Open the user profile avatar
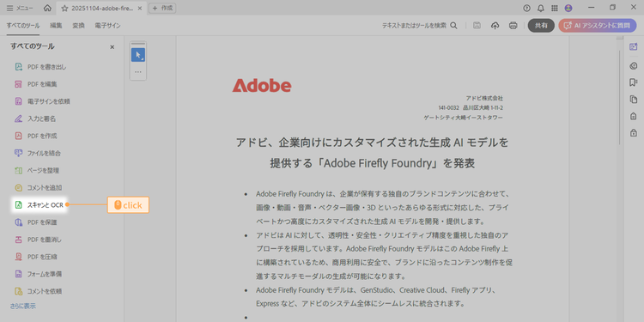Viewport: 644px width, 322px height. click(568, 9)
